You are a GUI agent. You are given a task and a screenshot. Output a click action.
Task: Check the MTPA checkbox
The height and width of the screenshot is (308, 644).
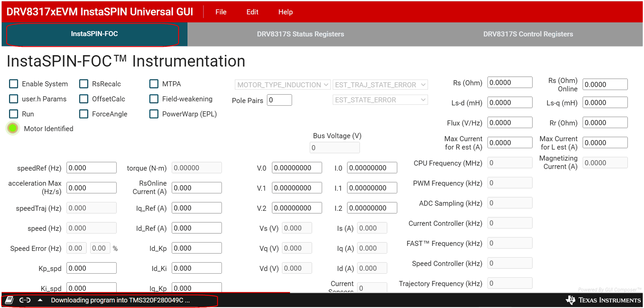tap(154, 84)
